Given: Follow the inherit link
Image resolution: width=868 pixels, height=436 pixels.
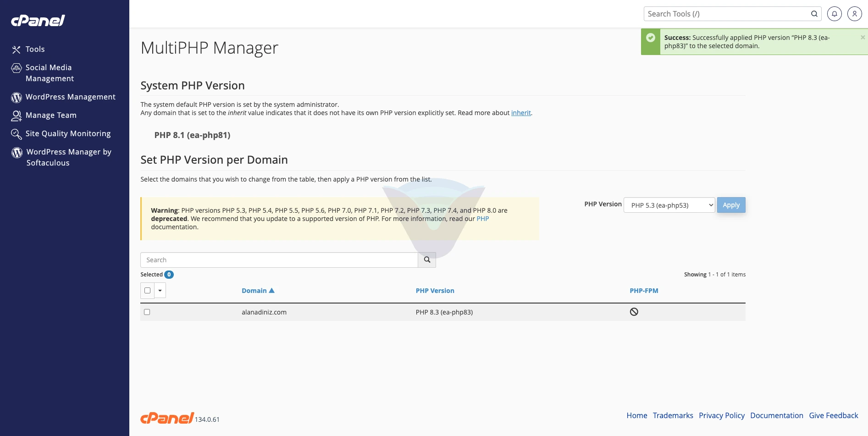Looking at the screenshot, I should pos(521,113).
